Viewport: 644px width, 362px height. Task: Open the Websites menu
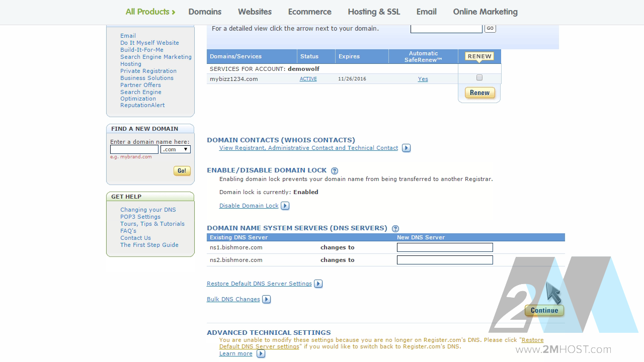[255, 12]
